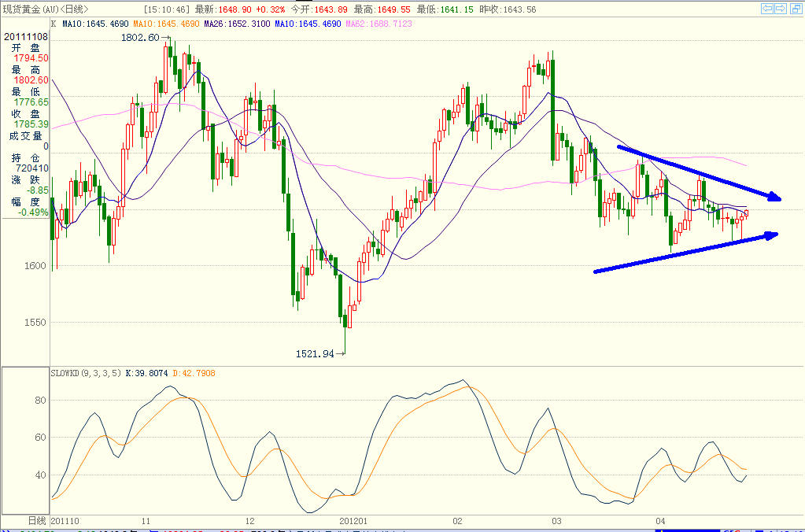
Task: Click the blue MA10:1645.4690 indicator label
Action: (308, 24)
